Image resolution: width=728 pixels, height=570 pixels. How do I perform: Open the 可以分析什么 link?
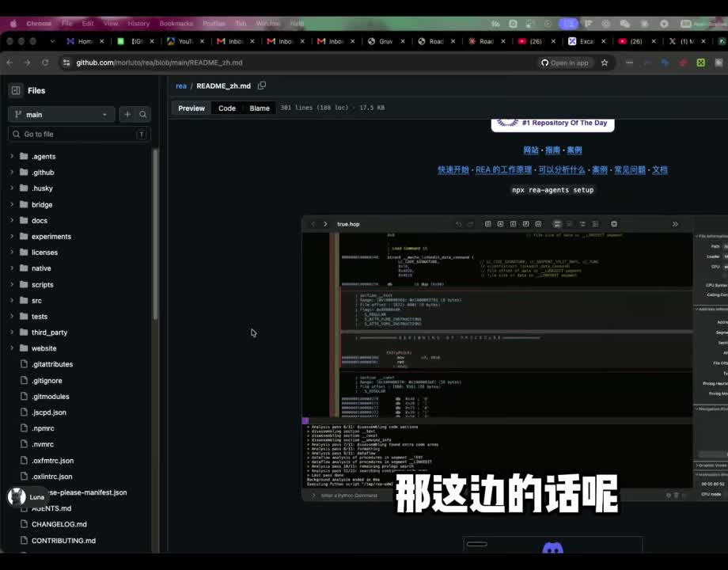pos(562,169)
